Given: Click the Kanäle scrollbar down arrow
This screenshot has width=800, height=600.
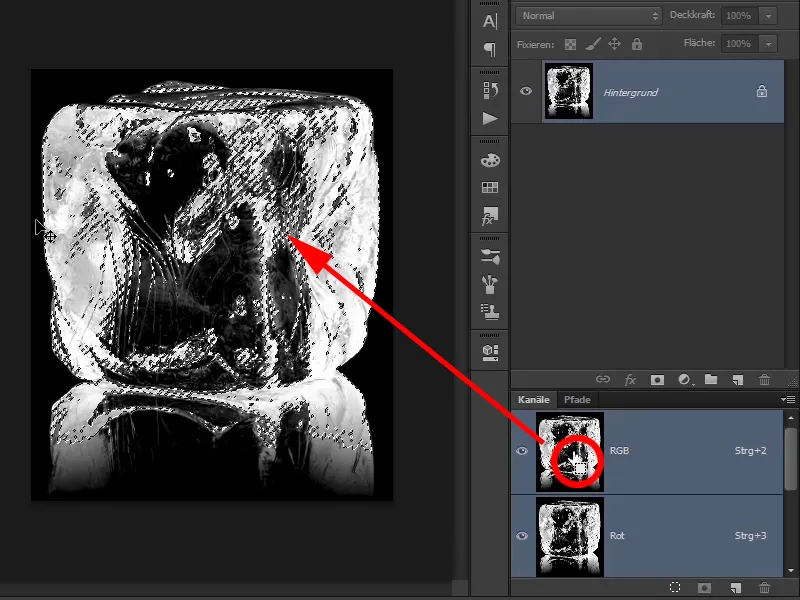Looking at the screenshot, I should [791, 570].
